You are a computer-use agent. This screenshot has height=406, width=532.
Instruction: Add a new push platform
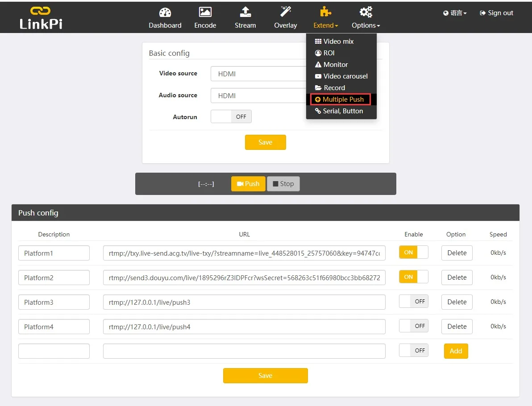point(456,351)
